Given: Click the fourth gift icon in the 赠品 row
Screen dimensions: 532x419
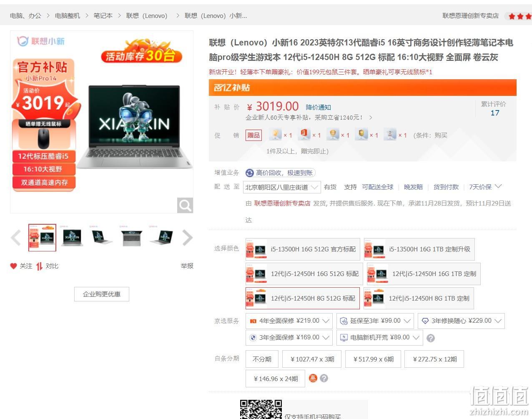Looking at the screenshot, I should coord(361,134).
